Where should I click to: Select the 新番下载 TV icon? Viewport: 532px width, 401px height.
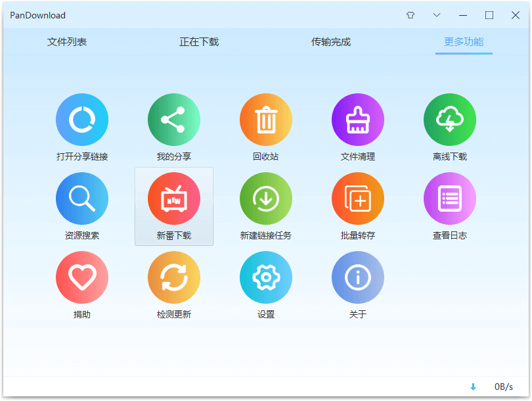click(174, 199)
